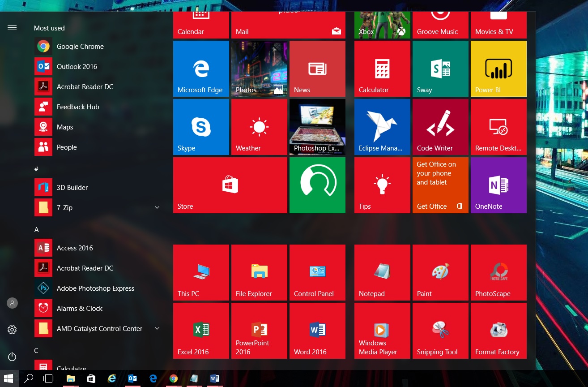Select the 'C' letter header
The height and width of the screenshot is (387, 588).
pyautogui.click(x=36, y=350)
